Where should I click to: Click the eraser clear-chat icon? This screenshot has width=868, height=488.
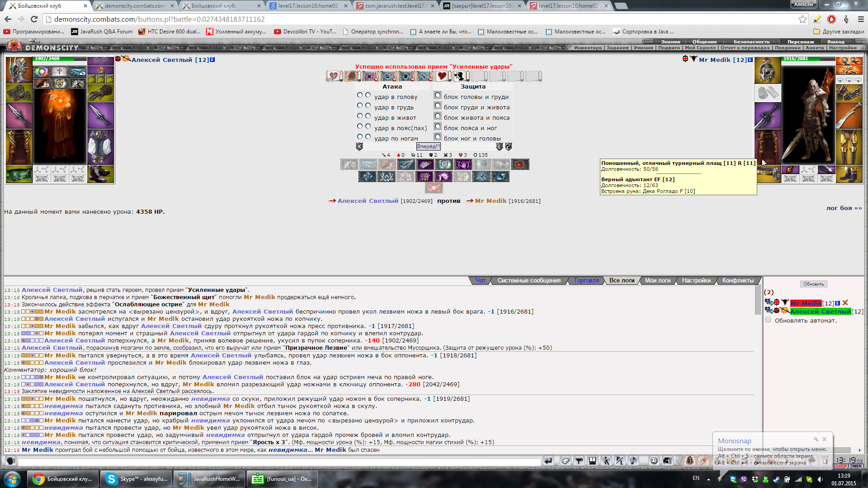[x=566, y=461]
